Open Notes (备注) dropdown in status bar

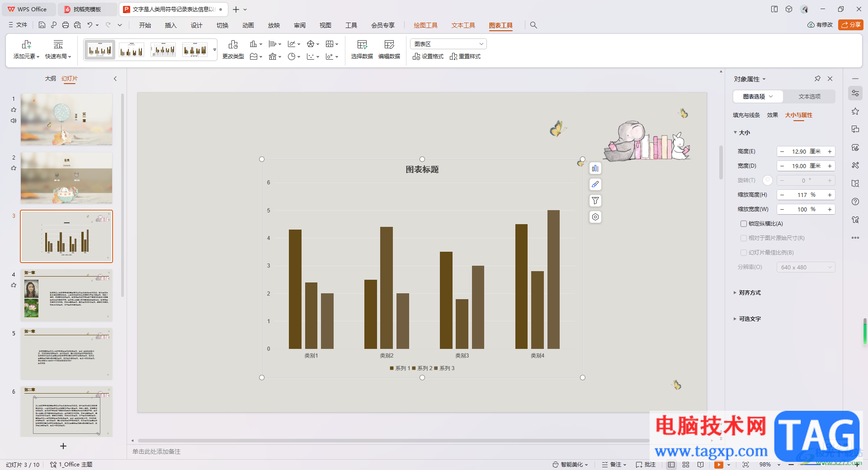(614, 465)
